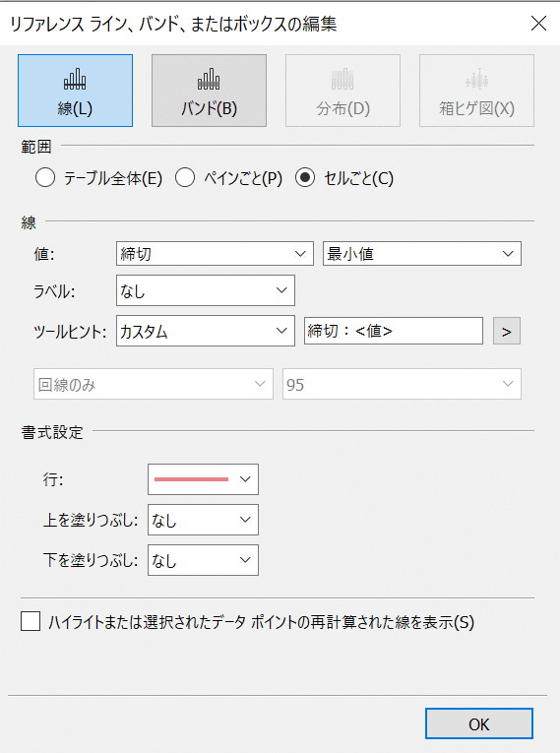Image resolution: width=560 pixels, height=753 pixels.
Task: Click the 分布(D) distribution icon
Action: coord(342,91)
